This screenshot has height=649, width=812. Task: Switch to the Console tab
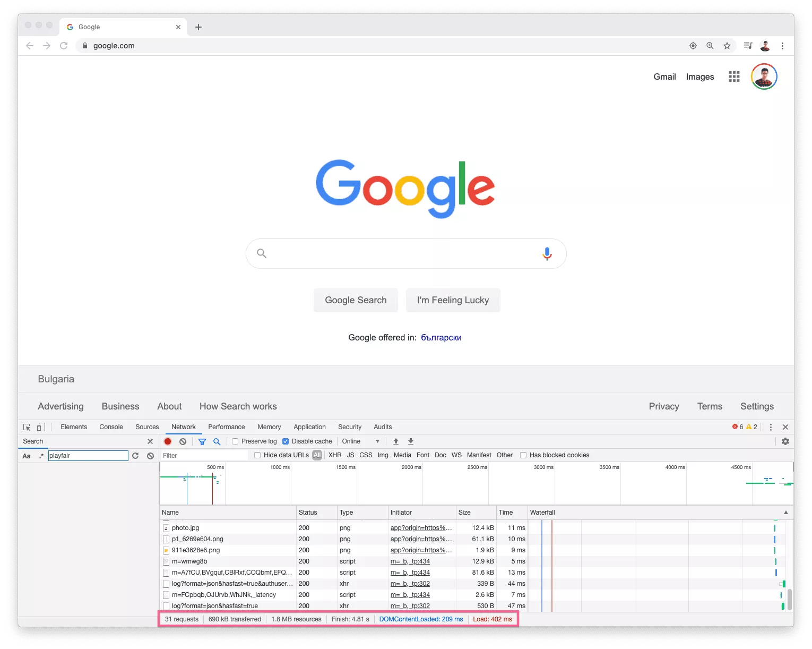click(111, 427)
